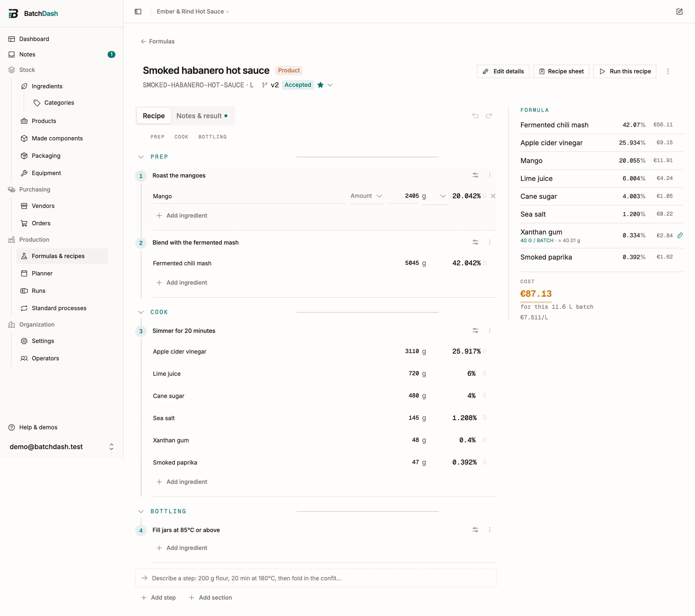Click the drag handle on Xanthan gum row
695x616 pixels.
click(x=485, y=440)
